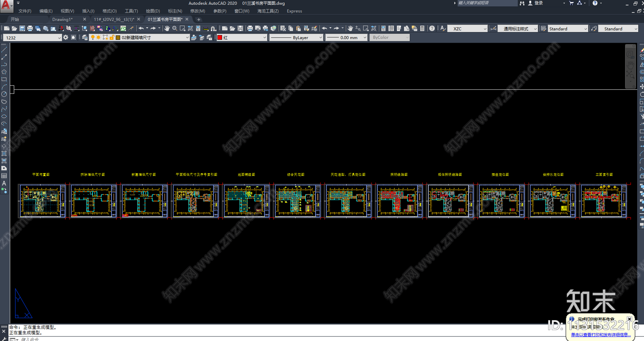Select the Circle draw tool

click(x=4, y=94)
